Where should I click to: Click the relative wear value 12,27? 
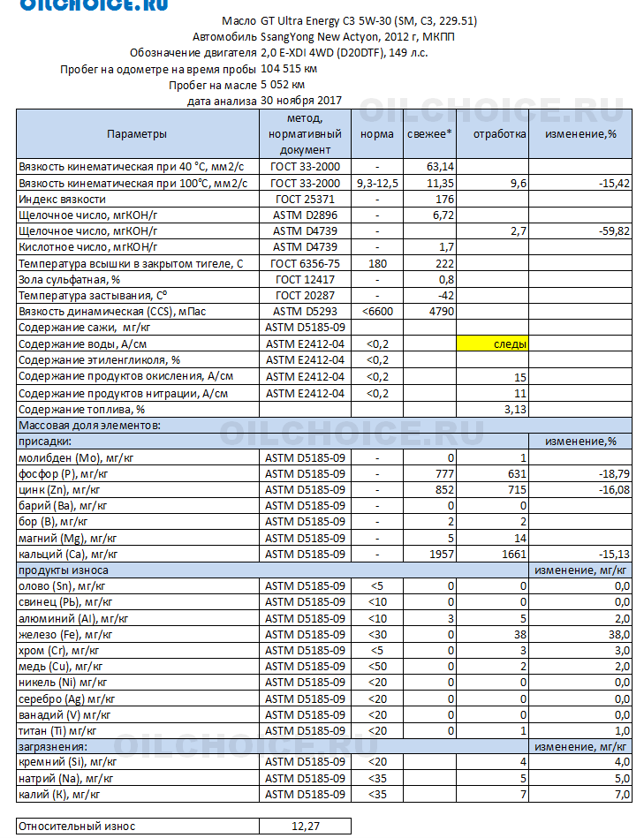coord(305,827)
